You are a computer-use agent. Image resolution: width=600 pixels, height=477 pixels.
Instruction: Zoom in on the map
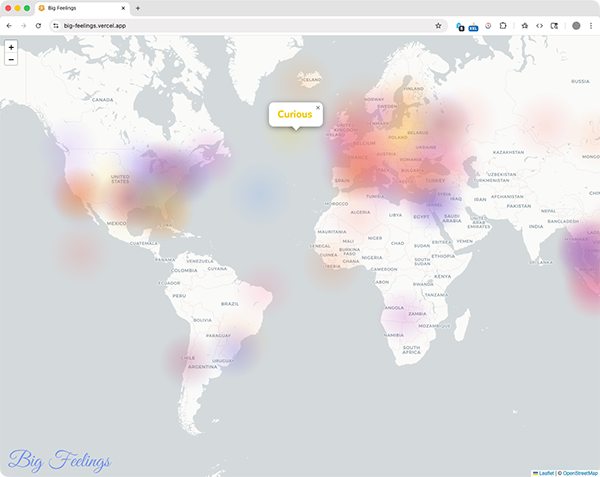pyautogui.click(x=11, y=47)
